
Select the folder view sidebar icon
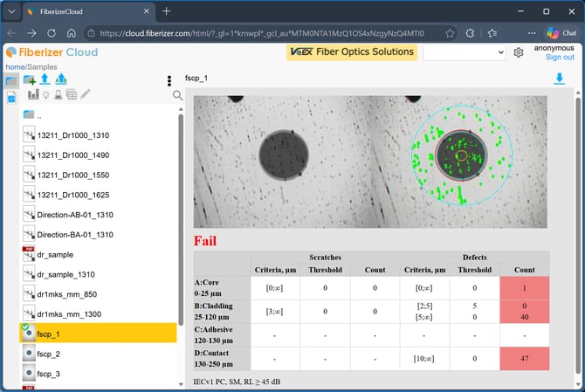tap(11, 81)
